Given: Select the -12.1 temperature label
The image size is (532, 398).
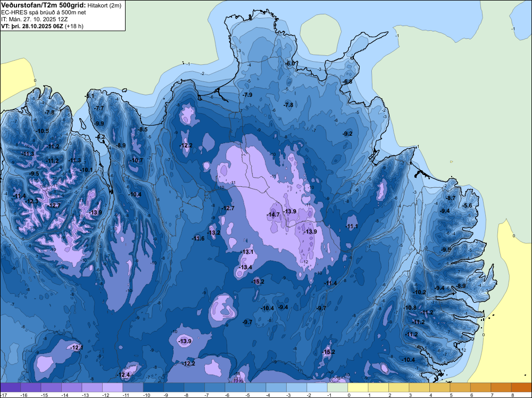Looking at the screenshot, I should [x=76, y=347].
